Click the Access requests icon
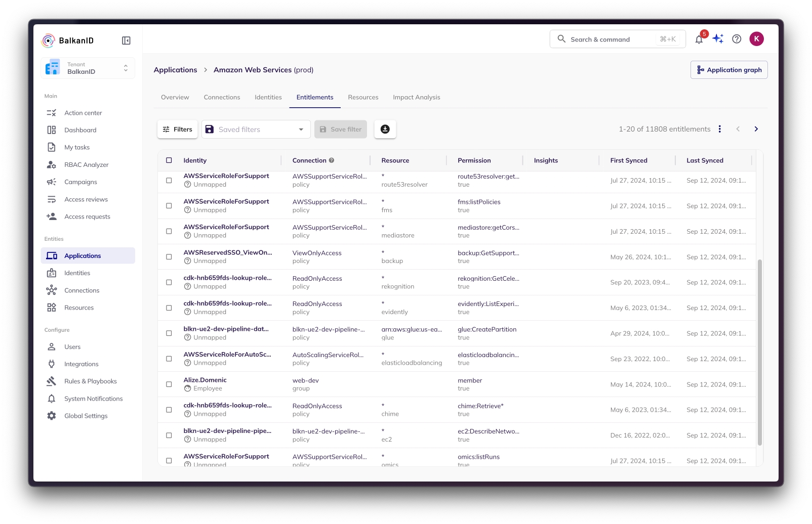 52,216
